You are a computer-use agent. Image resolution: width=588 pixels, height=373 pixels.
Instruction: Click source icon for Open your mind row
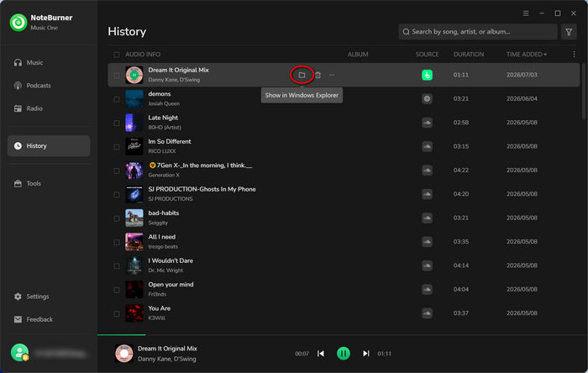pyautogui.click(x=427, y=289)
